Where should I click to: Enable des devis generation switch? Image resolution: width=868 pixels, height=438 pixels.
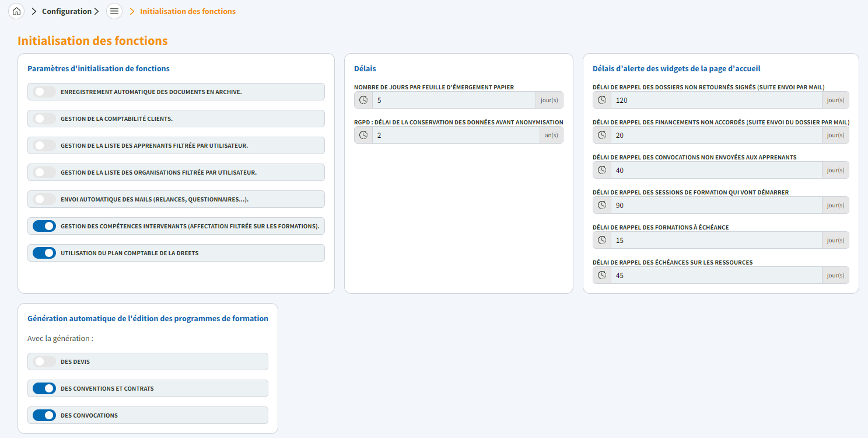[44, 361]
